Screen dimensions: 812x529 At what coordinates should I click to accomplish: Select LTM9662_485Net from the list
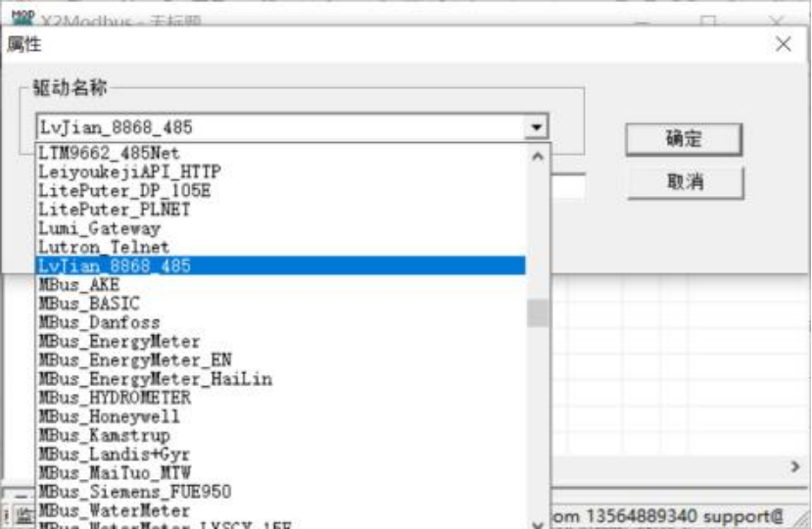click(281, 153)
